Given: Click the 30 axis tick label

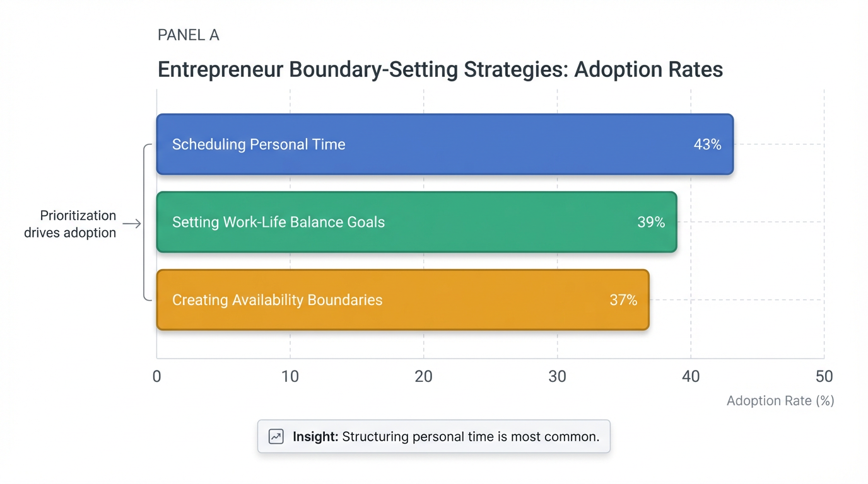Looking at the screenshot, I should [x=557, y=377].
